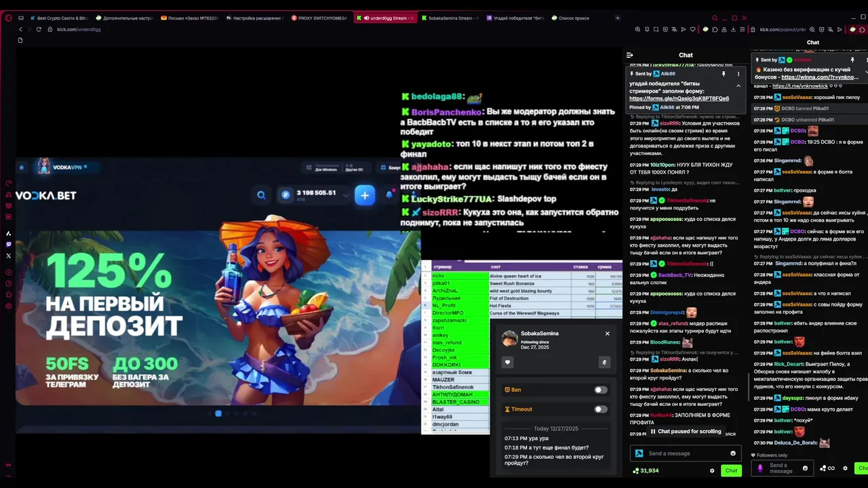Click SobakaSemina avatar in the user card
This screenshot has height=488, width=868.
point(510,339)
